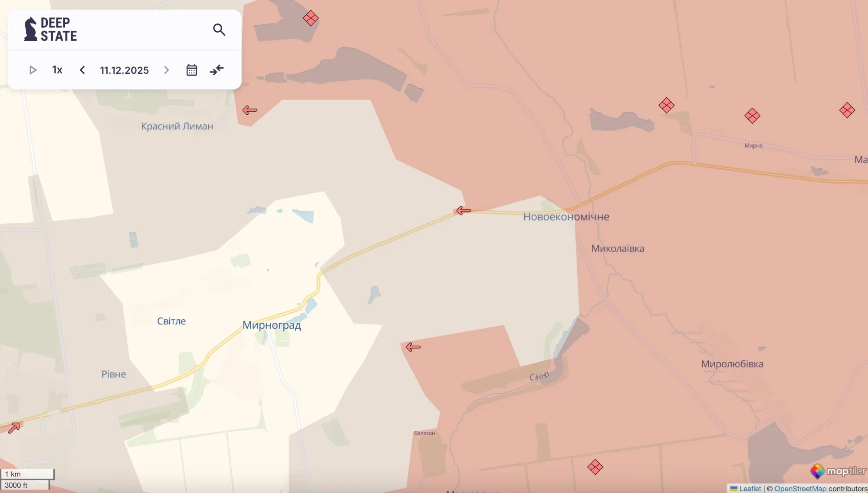Image resolution: width=868 pixels, height=493 pixels.
Task: Go to previous date with left chevron
Action: [x=82, y=70]
